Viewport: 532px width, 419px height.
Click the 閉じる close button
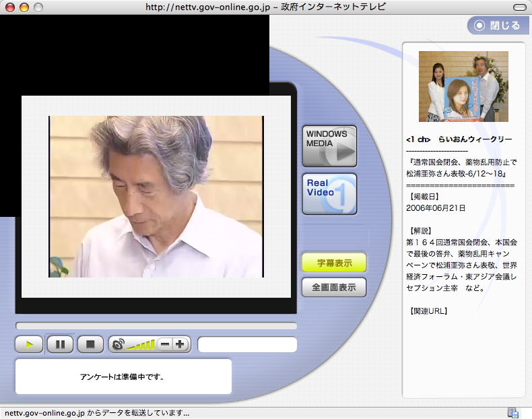tap(498, 26)
